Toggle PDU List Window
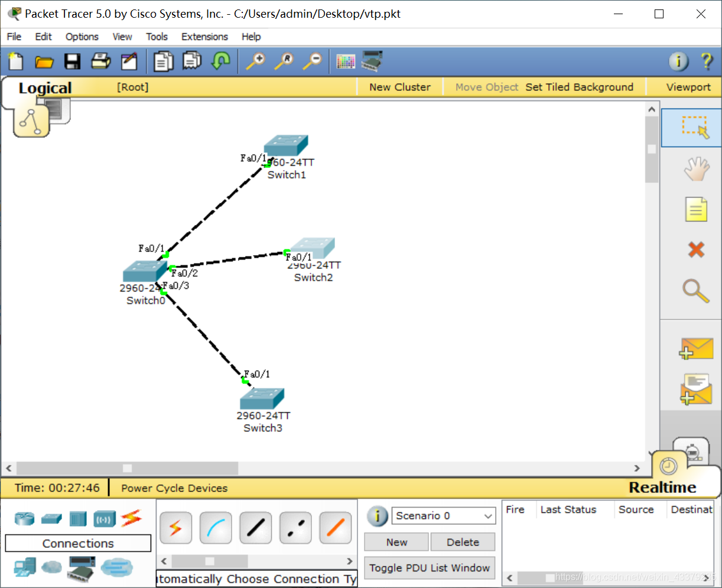Viewport: 722px width, 588px height. [x=430, y=568]
